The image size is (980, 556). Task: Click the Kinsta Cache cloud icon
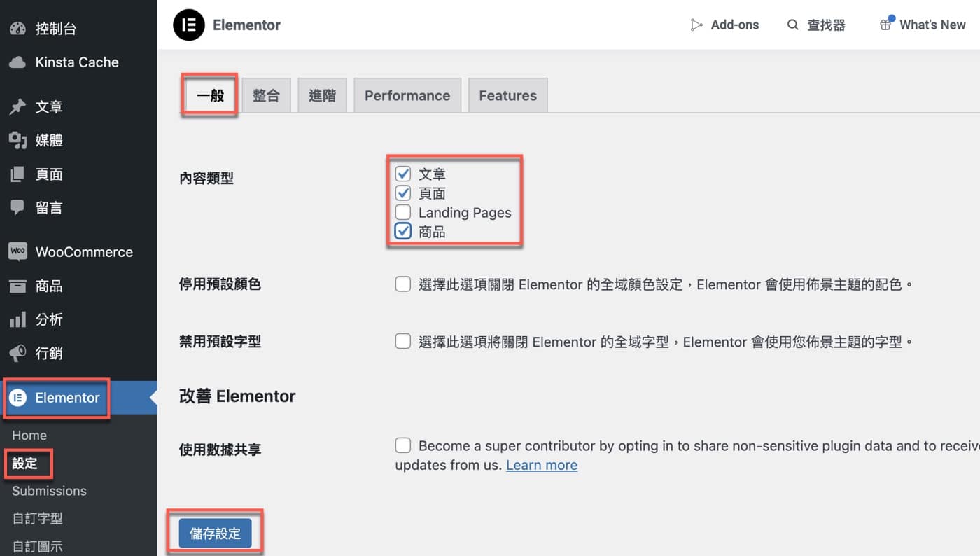17,62
